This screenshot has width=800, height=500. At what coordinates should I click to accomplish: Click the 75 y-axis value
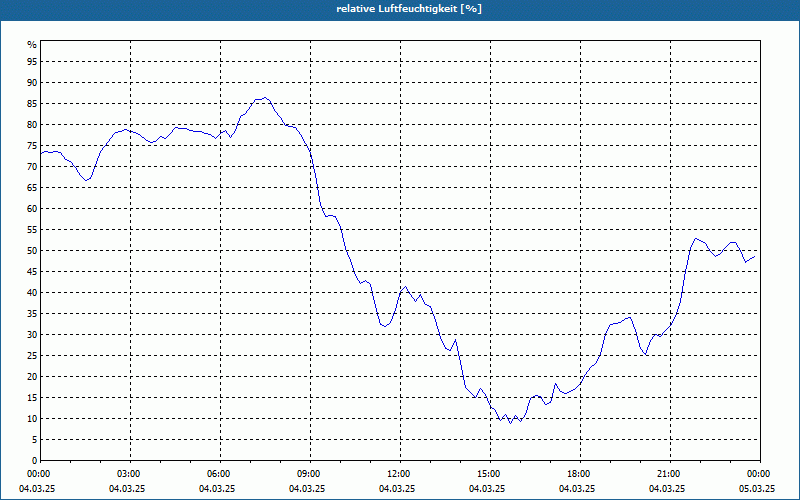tap(32, 146)
